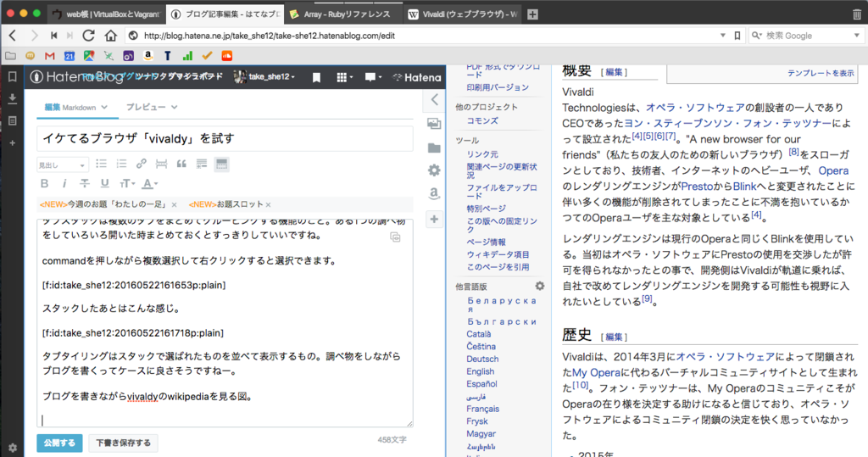The width and height of the screenshot is (868, 457).
Task: Click the browser forward arrow
Action: pyautogui.click(x=34, y=36)
